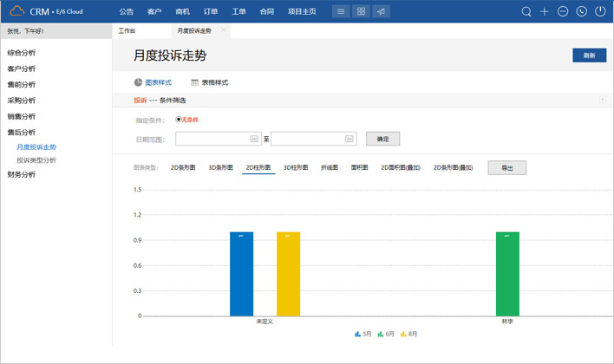Open the chat messages bubble icon
Screen dimensions: 614x364
pos(563,12)
